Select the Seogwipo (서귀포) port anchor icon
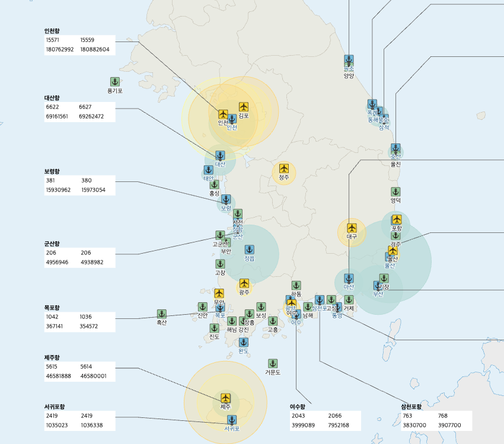 tap(232, 420)
